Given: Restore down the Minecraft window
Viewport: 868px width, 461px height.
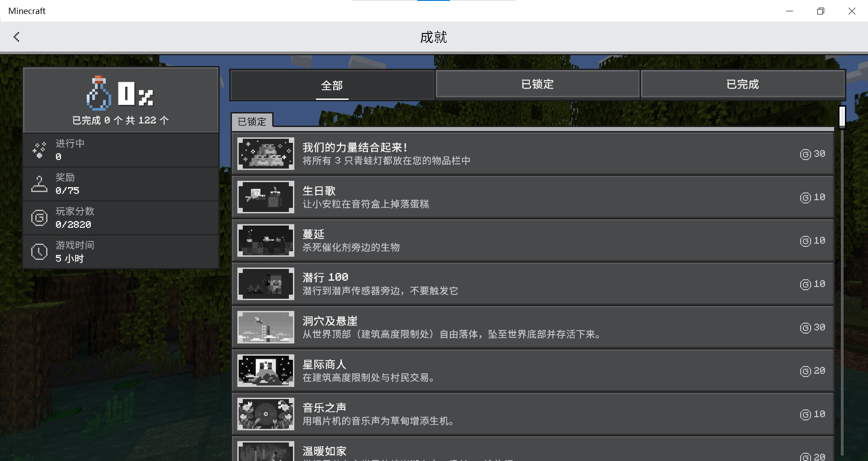Looking at the screenshot, I should 821,11.
